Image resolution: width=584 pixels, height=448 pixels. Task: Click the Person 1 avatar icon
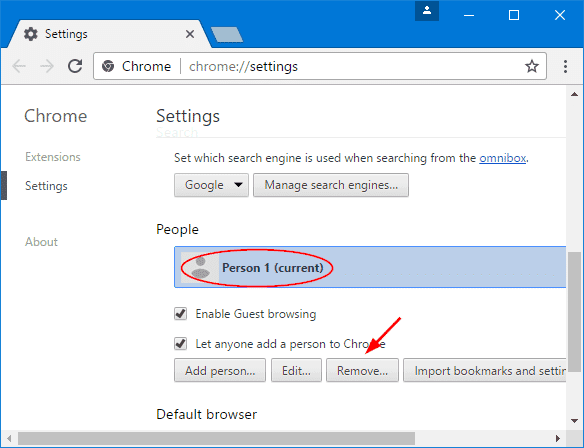pos(200,267)
